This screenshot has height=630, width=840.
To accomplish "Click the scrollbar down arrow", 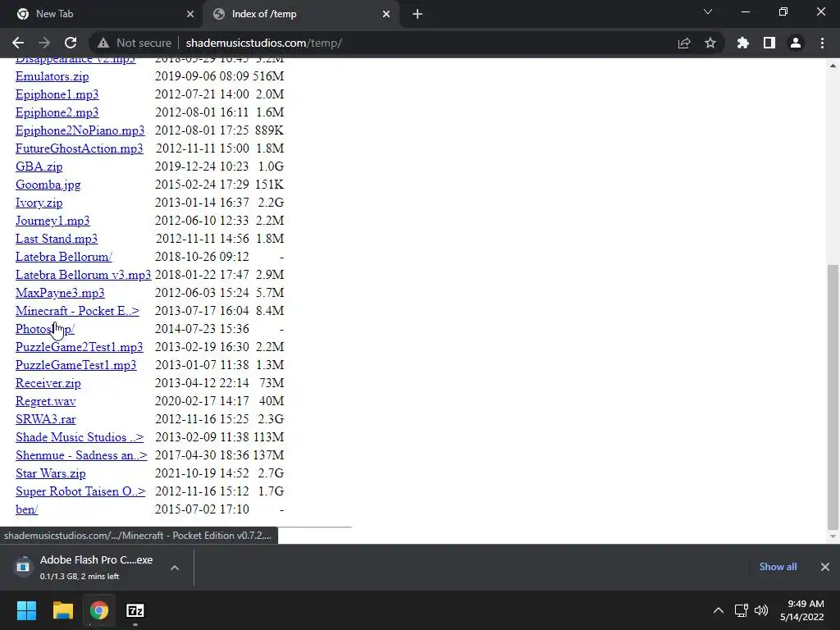I will pos(833,536).
